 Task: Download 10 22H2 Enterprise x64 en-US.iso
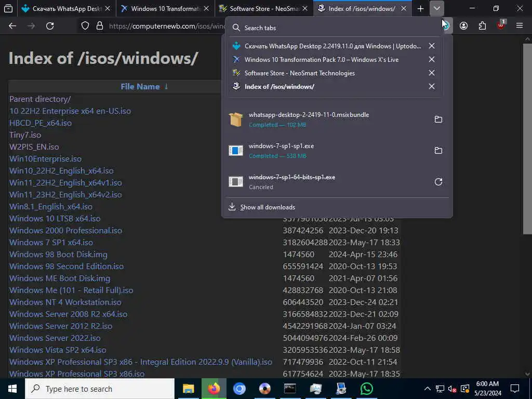[x=70, y=111]
